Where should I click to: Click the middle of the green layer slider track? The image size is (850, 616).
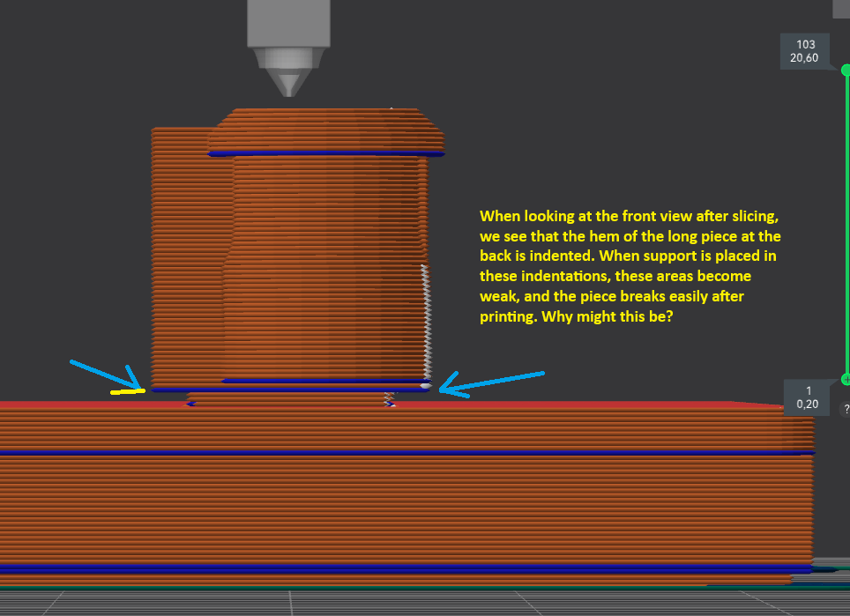[846, 225]
